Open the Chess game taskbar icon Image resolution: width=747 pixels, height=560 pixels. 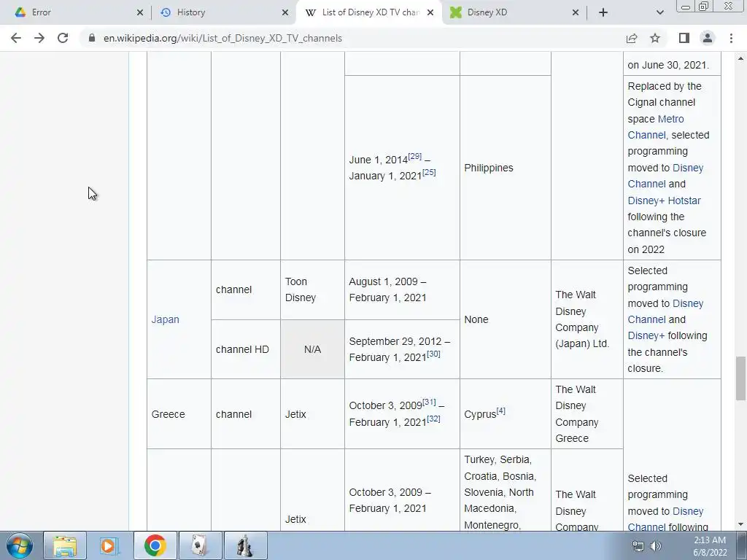245,545
